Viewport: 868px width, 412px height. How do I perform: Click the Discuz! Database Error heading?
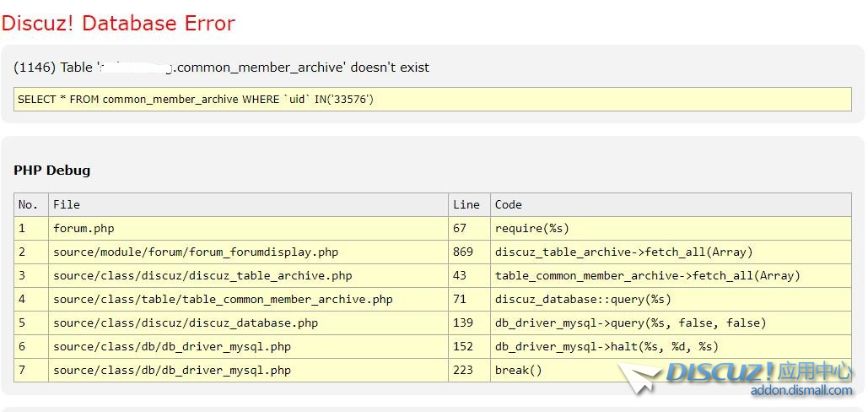[118, 23]
